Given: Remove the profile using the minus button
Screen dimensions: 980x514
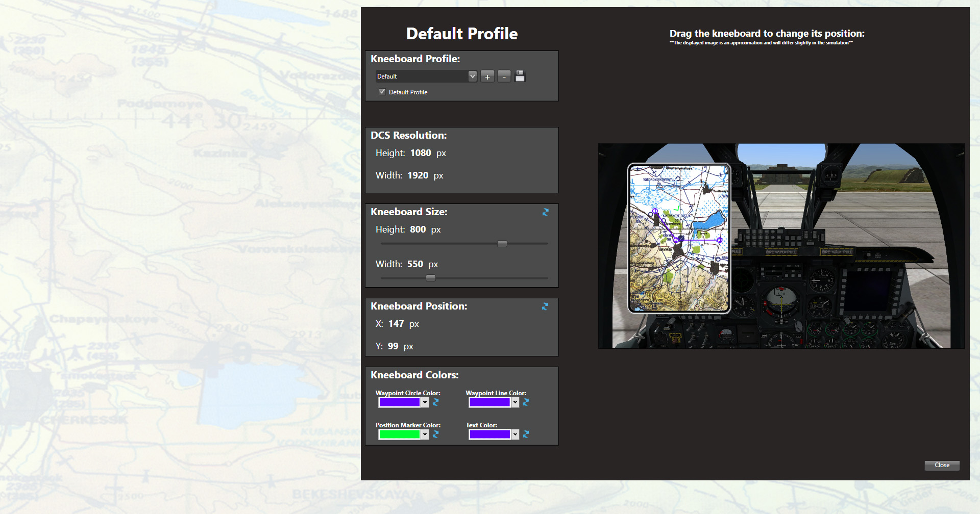Looking at the screenshot, I should coord(504,76).
